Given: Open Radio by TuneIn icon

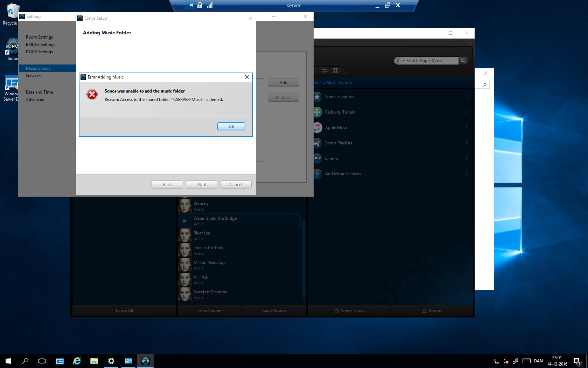Looking at the screenshot, I should [317, 112].
